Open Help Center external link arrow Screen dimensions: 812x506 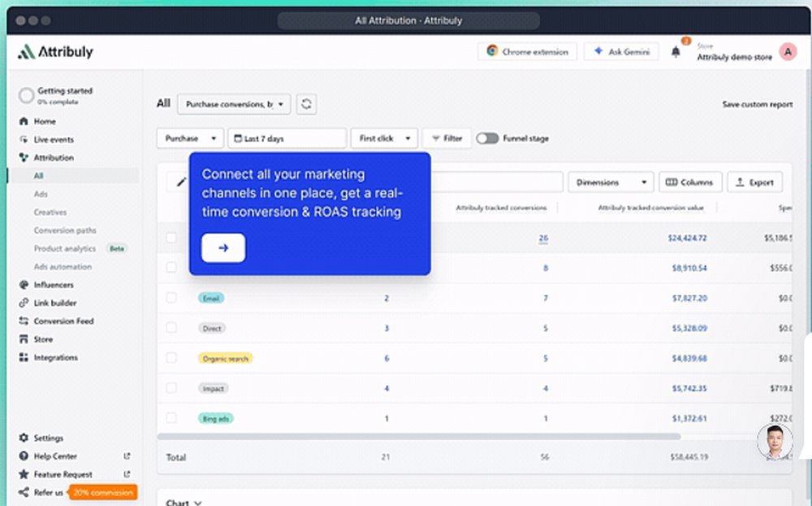coord(127,456)
